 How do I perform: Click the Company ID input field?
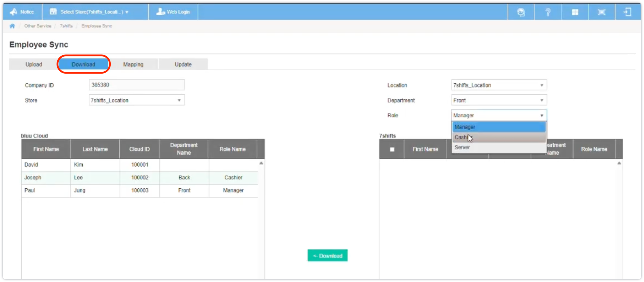click(x=137, y=85)
